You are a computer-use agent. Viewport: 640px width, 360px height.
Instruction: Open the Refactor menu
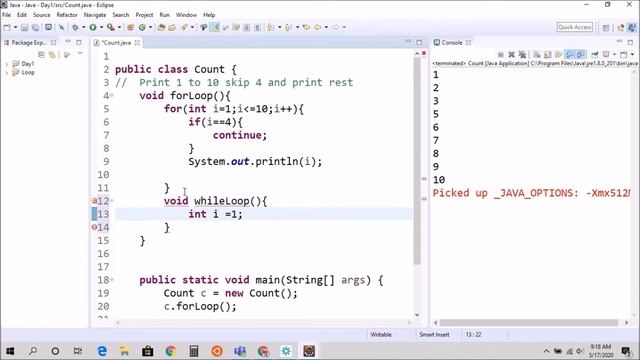(x=67, y=15)
